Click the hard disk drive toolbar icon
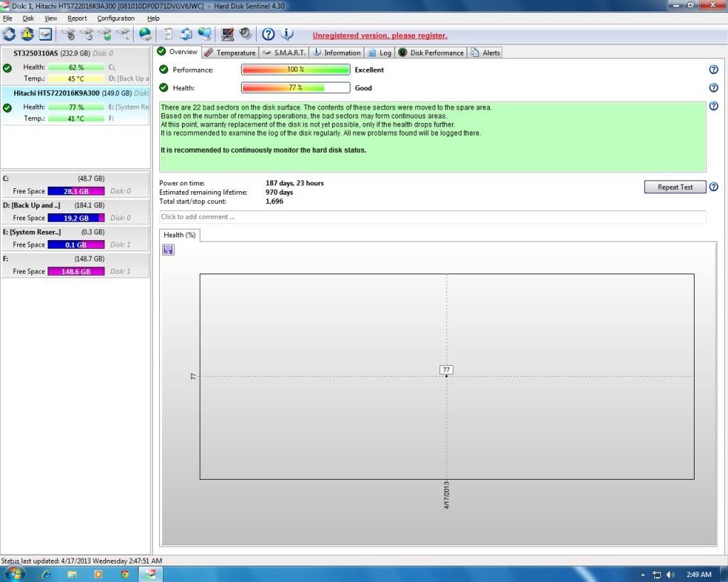This screenshot has width=728, height=582. [45, 34]
